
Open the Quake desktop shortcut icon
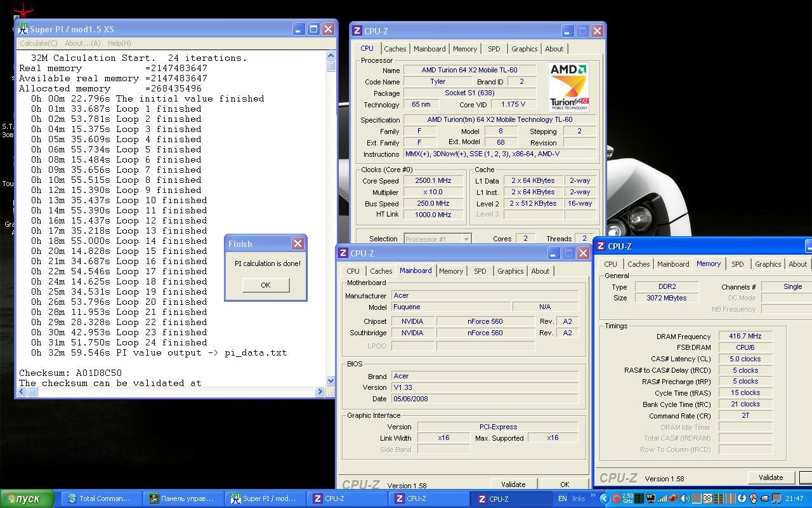[23, 10]
